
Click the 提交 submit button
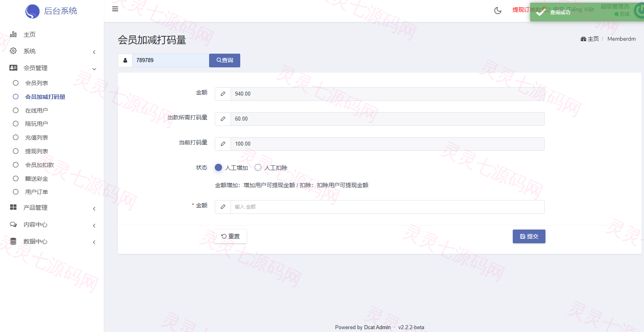[x=529, y=236]
